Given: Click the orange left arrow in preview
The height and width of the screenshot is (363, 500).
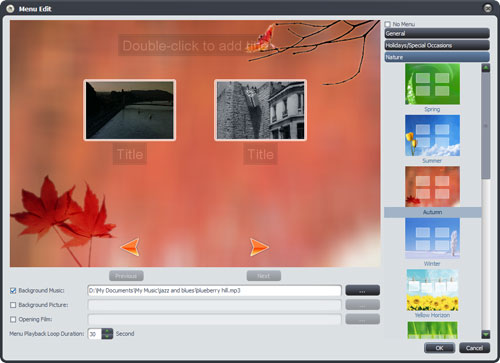Looking at the screenshot, I should (130, 247).
